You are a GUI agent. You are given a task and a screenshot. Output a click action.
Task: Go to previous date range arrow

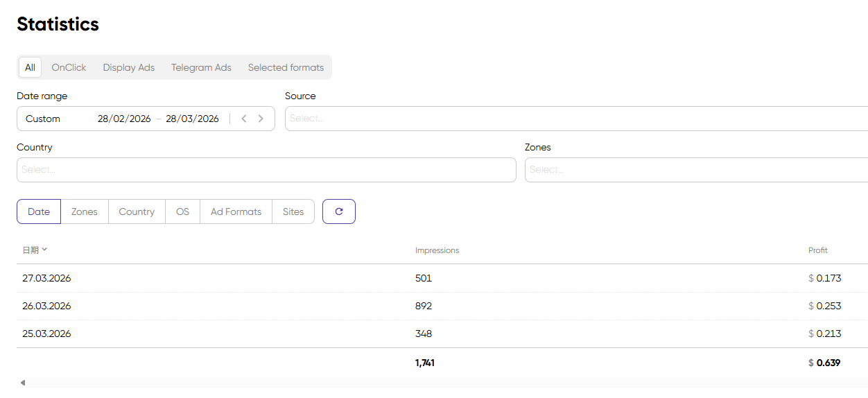coord(244,119)
